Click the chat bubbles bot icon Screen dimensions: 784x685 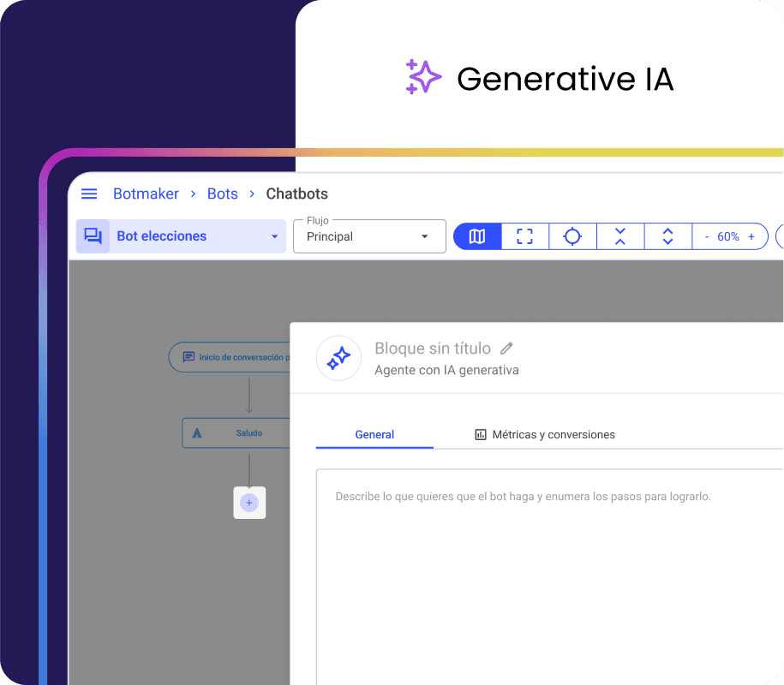pyautogui.click(x=93, y=235)
